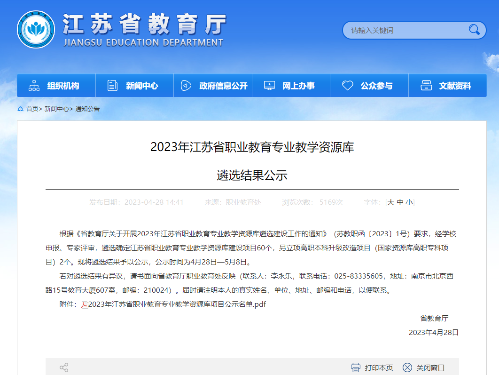Click the icon beside 政府信息公开
Image resolution: width=500 pixels, height=375 pixels.
pos(186,86)
